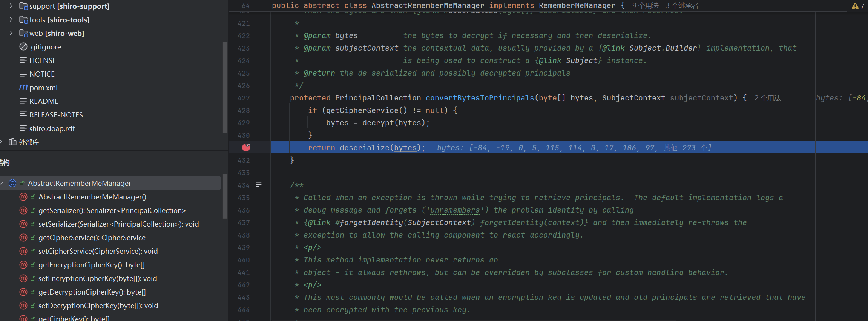Click the class icon for AbstractRememberMeManager

(12, 183)
